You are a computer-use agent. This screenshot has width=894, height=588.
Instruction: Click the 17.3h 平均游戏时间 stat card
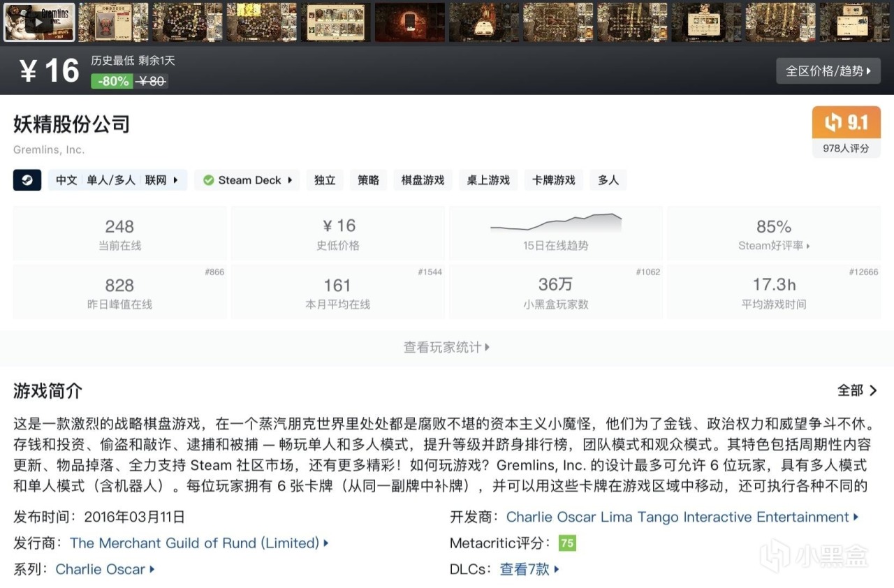coord(774,292)
